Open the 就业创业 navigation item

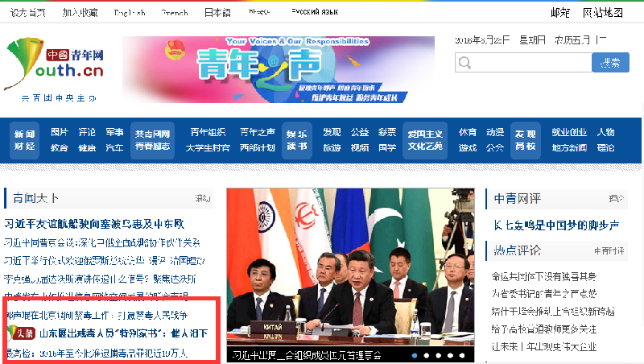point(569,132)
